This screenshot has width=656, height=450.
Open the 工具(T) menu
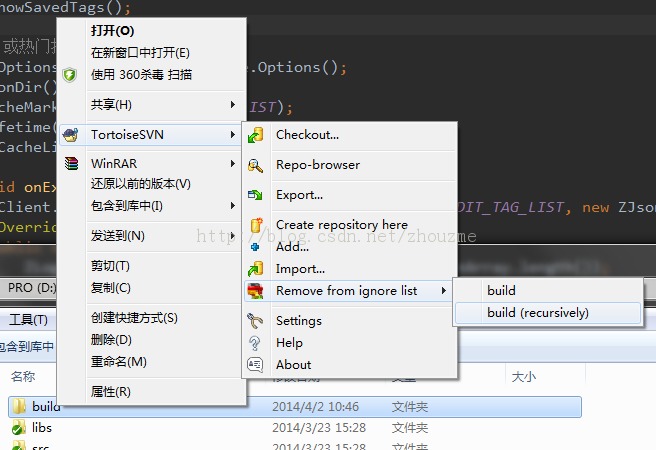click(28, 320)
